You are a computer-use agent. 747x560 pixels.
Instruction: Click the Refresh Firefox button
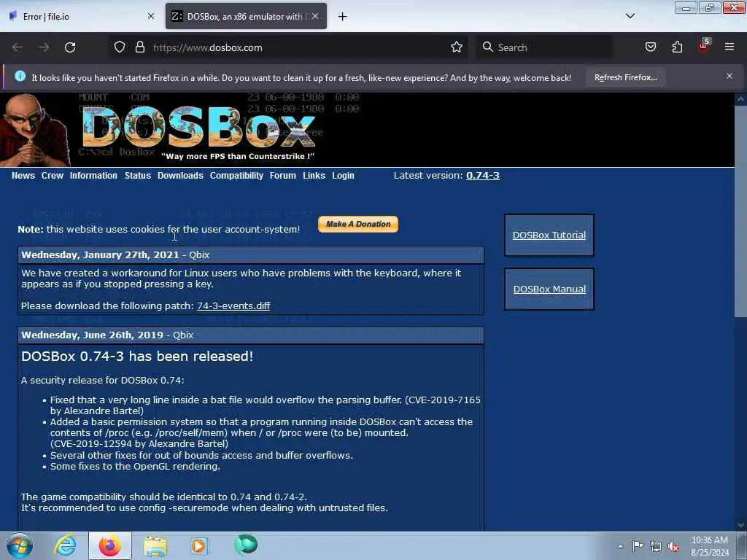point(625,77)
